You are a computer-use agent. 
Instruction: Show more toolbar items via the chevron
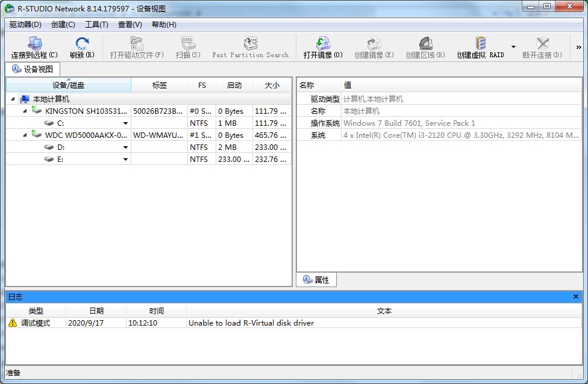pyautogui.click(x=578, y=47)
